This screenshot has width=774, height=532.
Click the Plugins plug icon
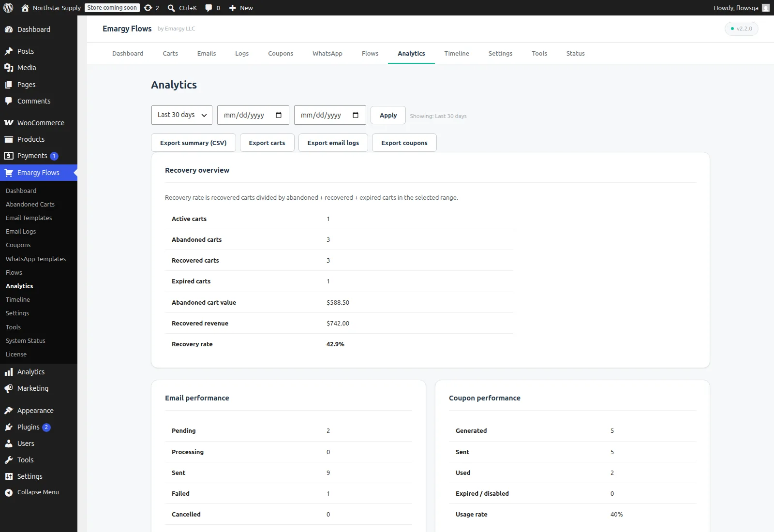tap(9, 427)
